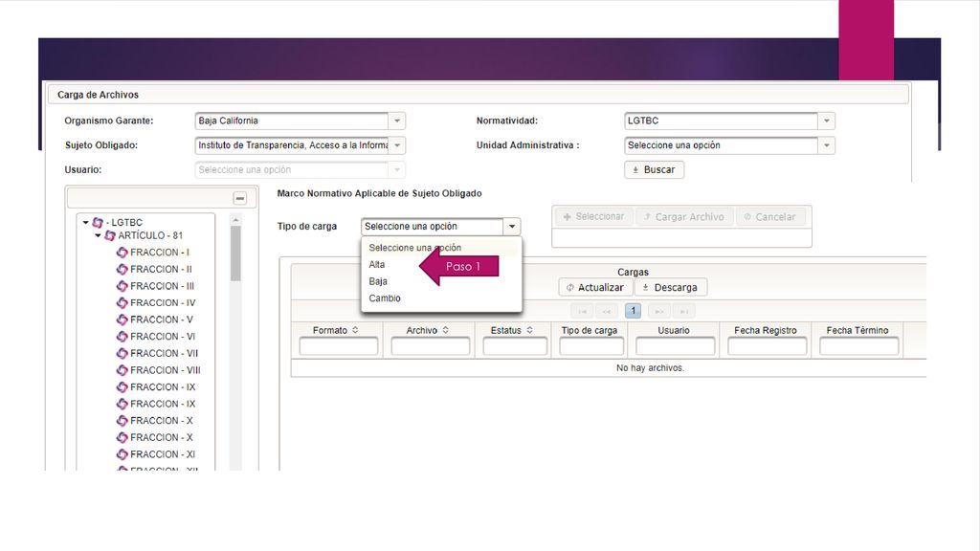Sort table by Formato column arrows

[x=355, y=330]
